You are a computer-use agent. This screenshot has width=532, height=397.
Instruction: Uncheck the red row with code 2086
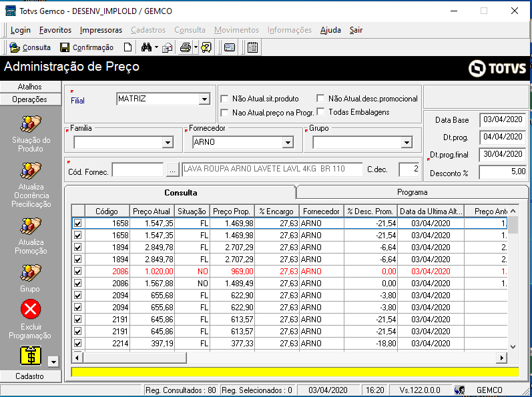[77, 271]
